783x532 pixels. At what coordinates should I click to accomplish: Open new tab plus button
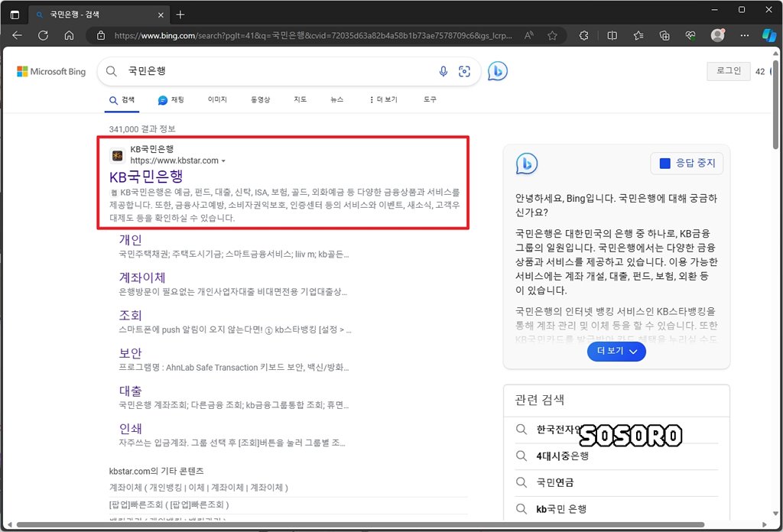180,15
